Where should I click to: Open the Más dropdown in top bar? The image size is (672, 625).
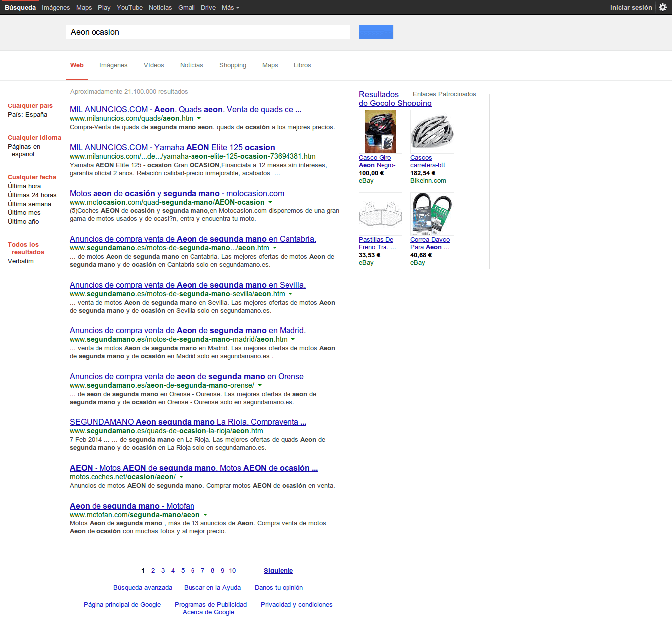coord(230,7)
